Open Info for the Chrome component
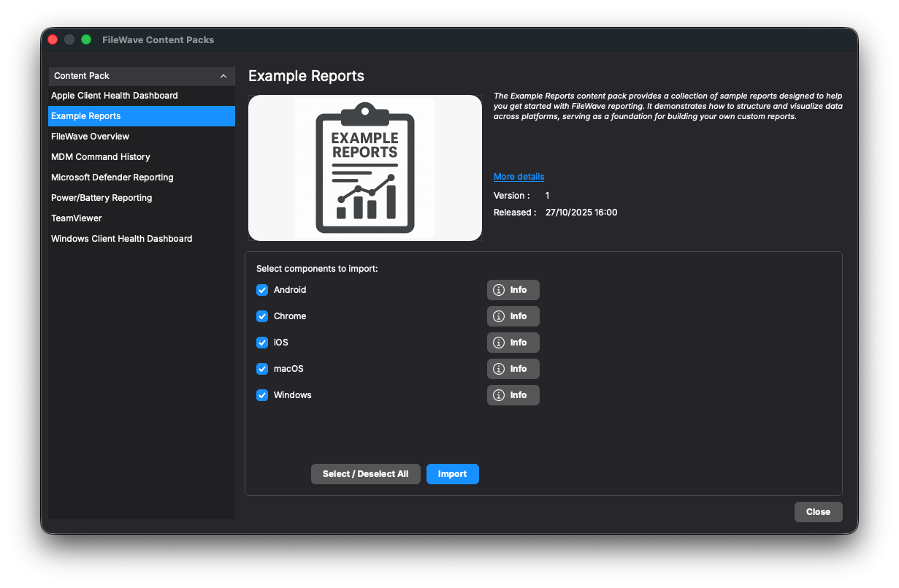Viewport: 899px width, 588px height. [x=513, y=316]
